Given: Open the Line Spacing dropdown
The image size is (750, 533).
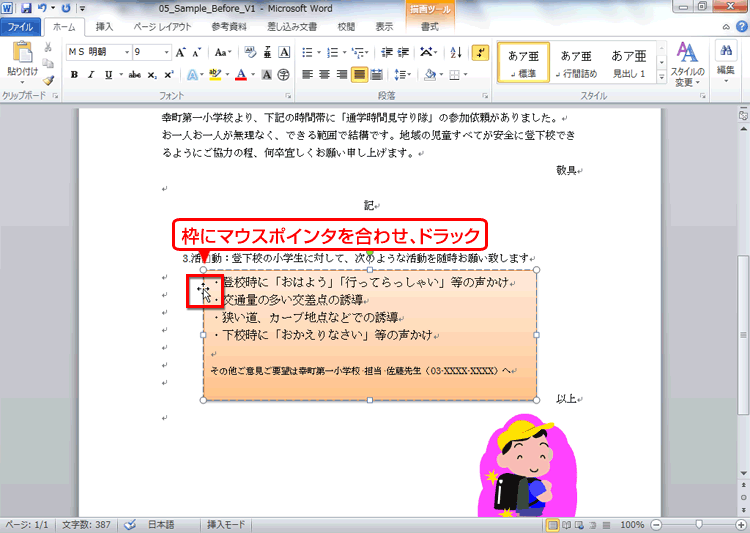Looking at the screenshot, I should pos(402,75).
